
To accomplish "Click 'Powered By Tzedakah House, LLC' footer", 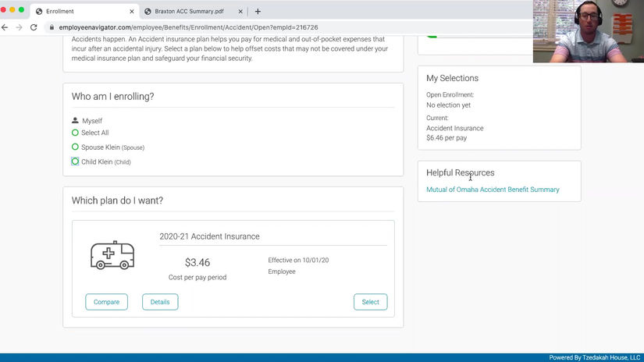I will (x=594, y=357).
